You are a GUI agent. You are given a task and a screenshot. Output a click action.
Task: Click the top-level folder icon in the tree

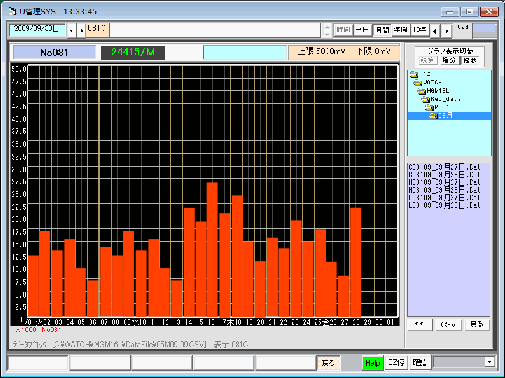[414, 74]
